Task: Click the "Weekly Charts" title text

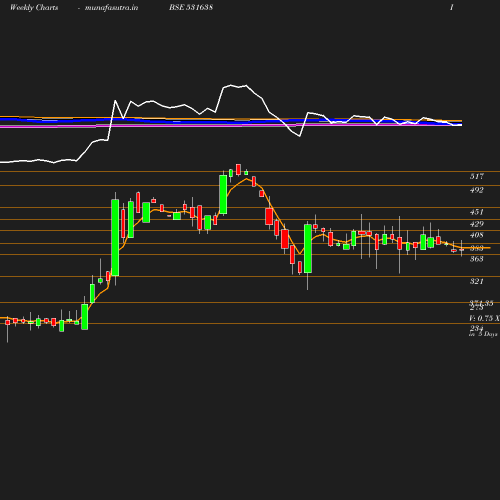Action: pyautogui.click(x=34, y=8)
